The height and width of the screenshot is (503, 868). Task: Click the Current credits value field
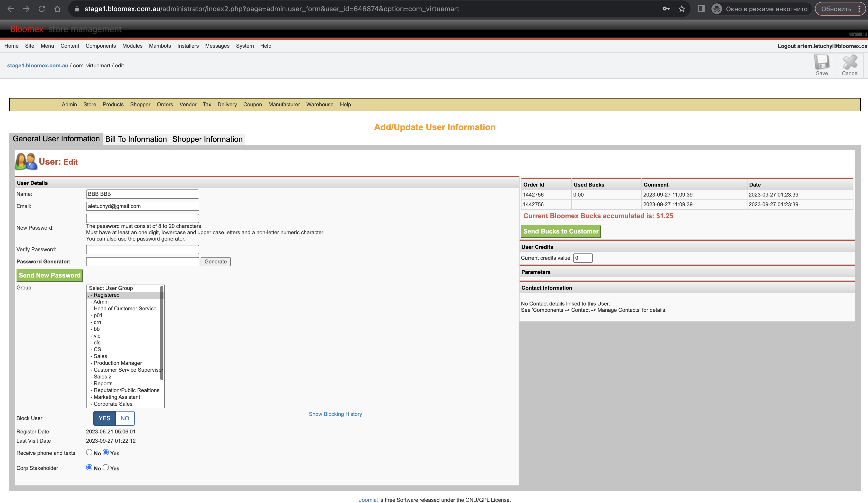[x=583, y=258]
